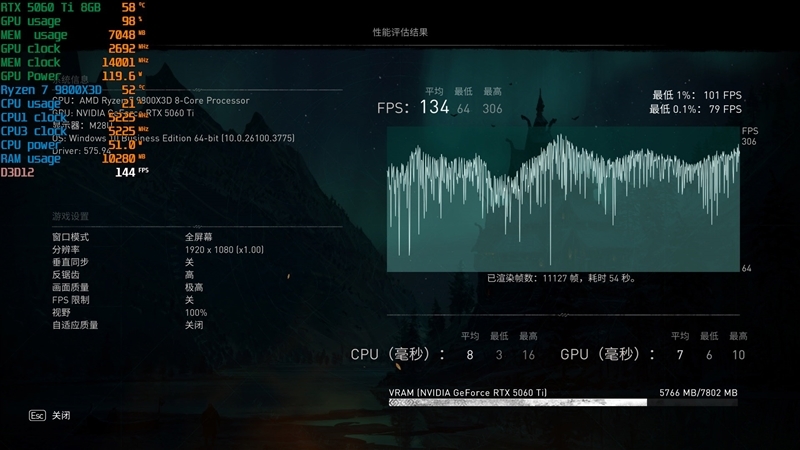This screenshot has height=450, width=800.
Task: Click the 全屏幕 window mode value
Action: coord(198,237)
